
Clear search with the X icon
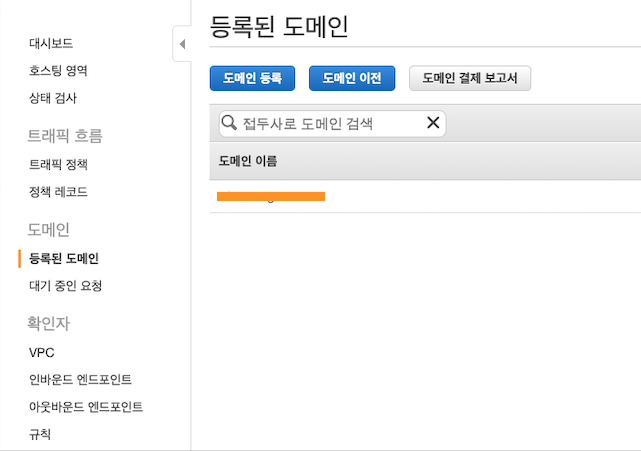click(x=433, y=122)
